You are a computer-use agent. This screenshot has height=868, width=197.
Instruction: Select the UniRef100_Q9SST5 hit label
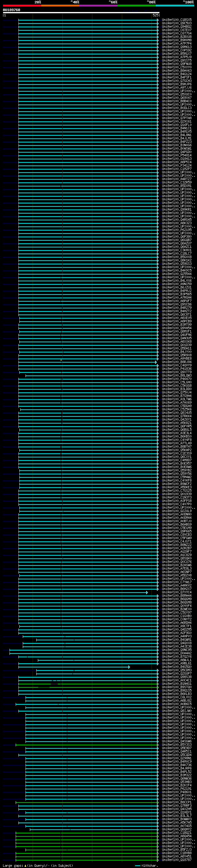tap(176, 60)
